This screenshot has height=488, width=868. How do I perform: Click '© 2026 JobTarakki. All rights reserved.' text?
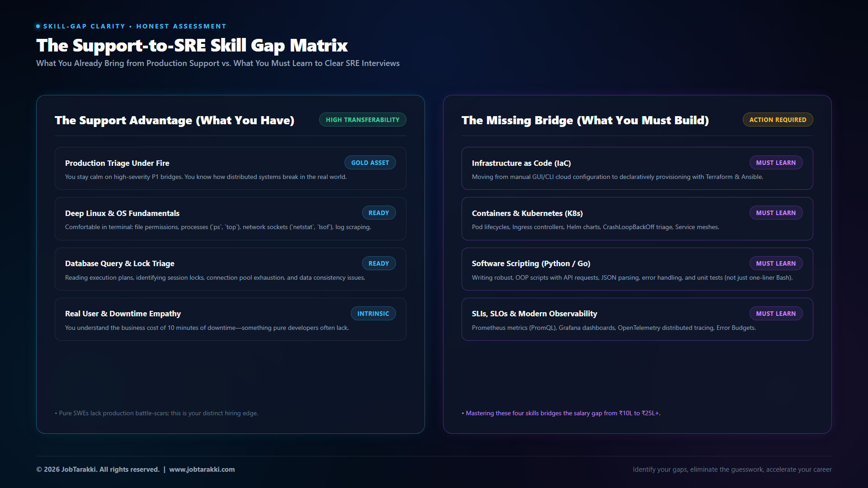click(x=98, y=469)
